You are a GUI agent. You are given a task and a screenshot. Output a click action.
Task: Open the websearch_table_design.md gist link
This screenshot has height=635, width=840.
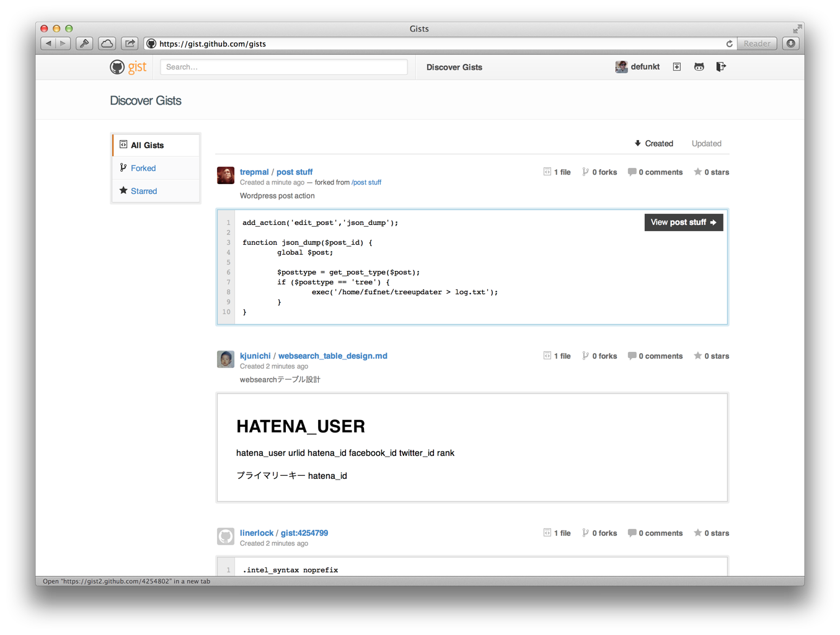pyautogui.click(x=332, y=356)
